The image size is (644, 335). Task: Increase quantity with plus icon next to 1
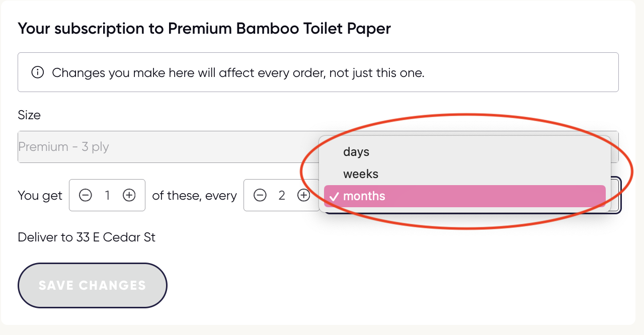[x=129, y=195]
